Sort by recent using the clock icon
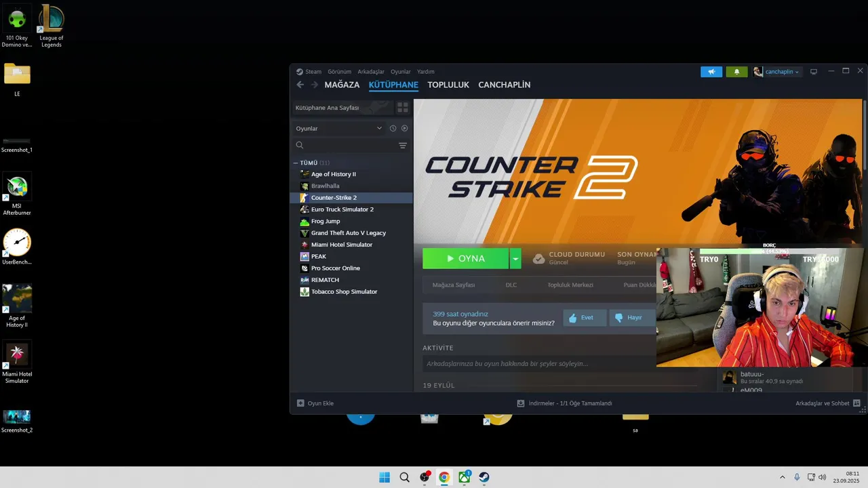The height and width of the screenshot is (488, 868). click(x=393, y=128)
